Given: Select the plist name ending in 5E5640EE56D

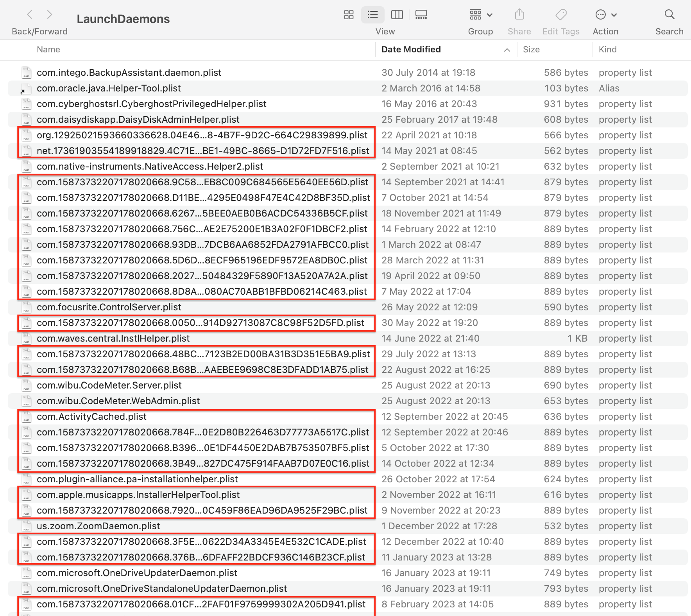Looking at the screenshot, I should click(202, 182).
